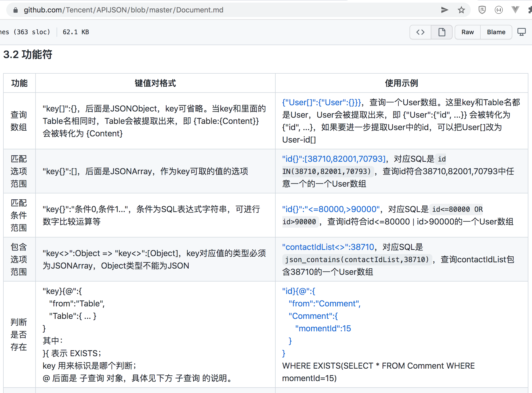Open the Raw file view
Image resolution: width=532 pixels, height=393 pixels.
(x=467, y=32)
